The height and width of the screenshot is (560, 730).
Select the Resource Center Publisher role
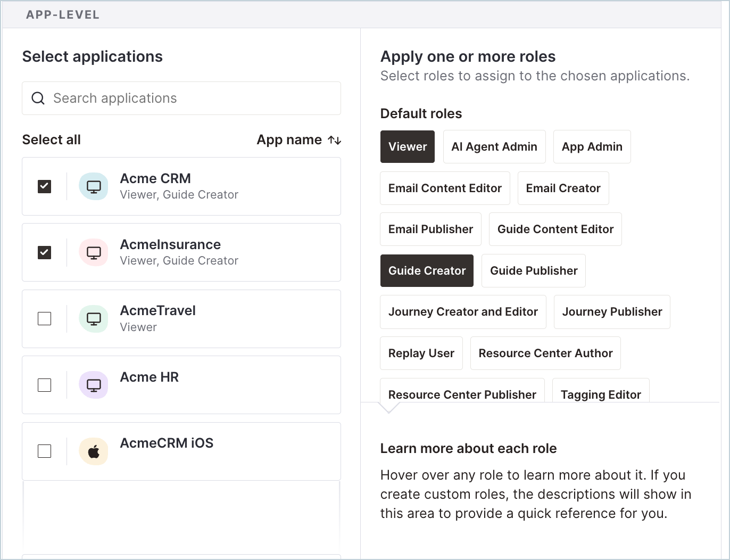[x=462, y=391]
